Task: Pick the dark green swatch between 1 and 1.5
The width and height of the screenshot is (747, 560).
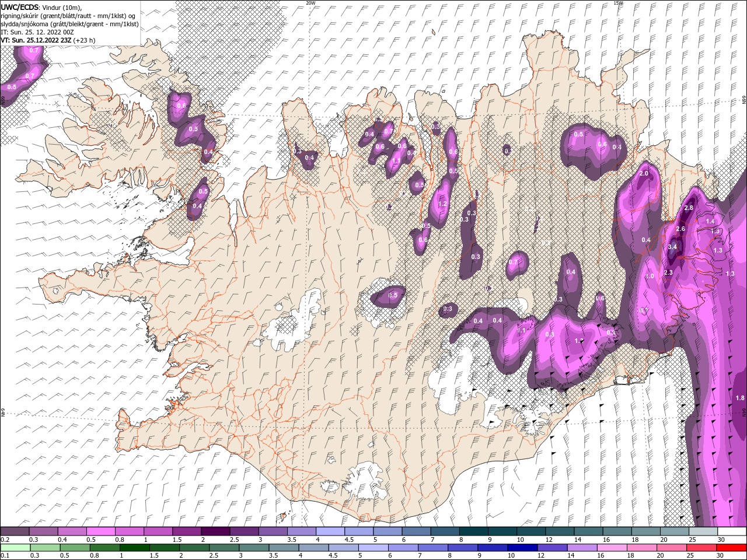Action: coord(135,548)
